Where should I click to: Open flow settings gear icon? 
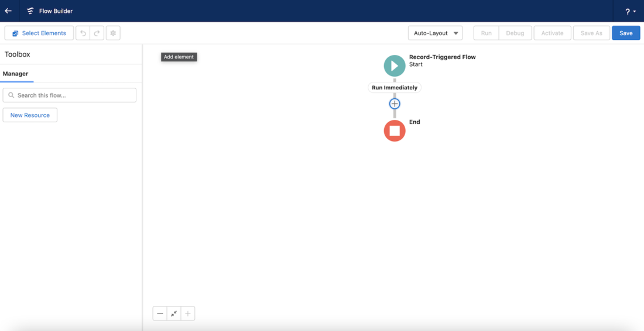(113, 33)
